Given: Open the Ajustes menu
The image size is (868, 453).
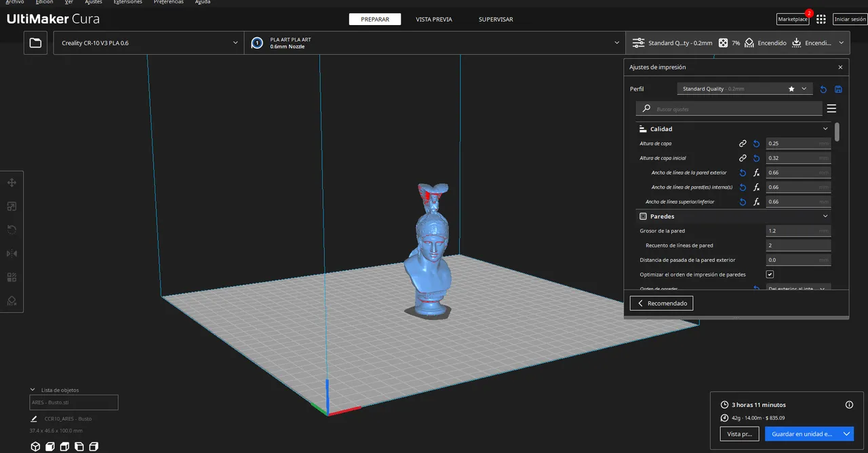Looking at the screenshot, I should 93,2.
